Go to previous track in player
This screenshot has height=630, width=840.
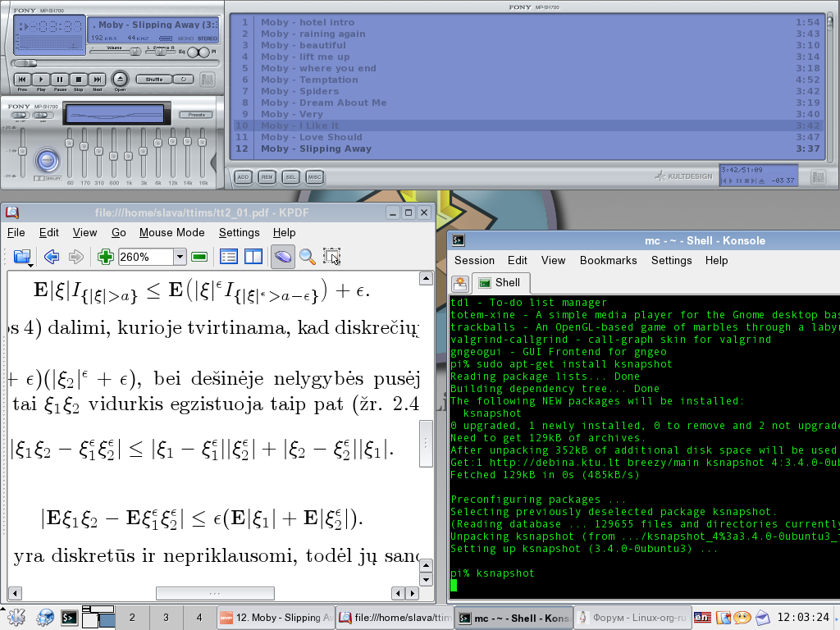(22, 80)
